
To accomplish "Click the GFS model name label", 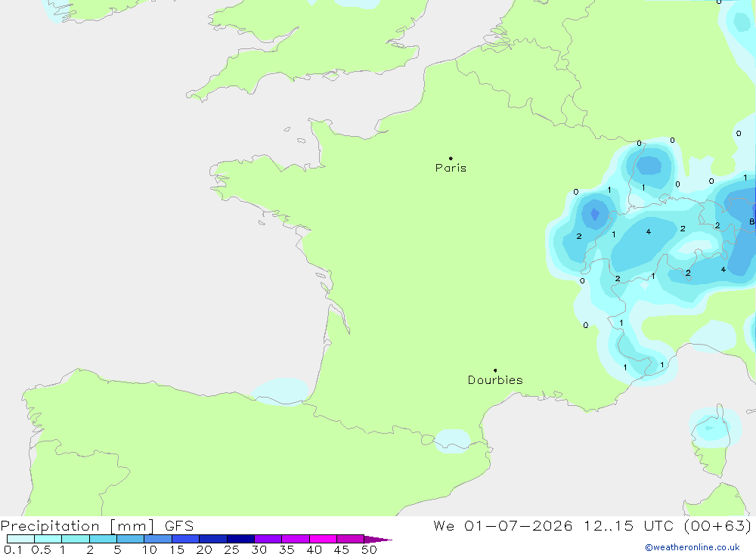I will coord(179,525).
